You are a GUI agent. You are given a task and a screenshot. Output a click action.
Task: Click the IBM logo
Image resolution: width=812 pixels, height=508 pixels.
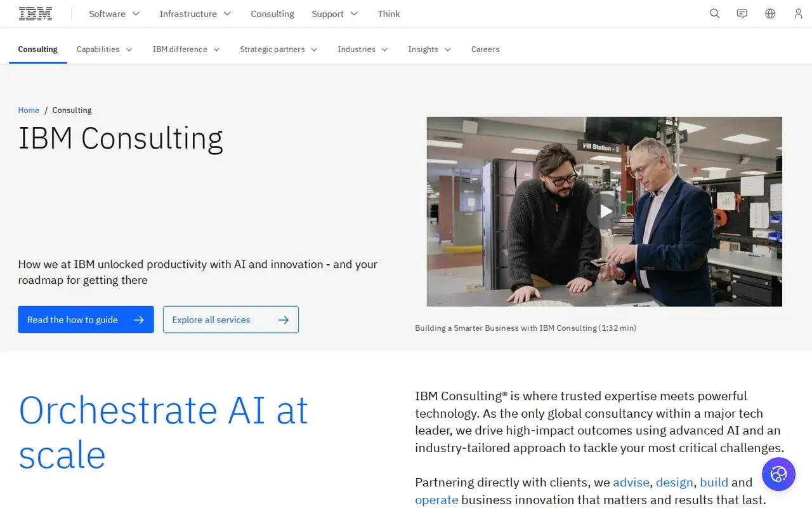point(36,13)
